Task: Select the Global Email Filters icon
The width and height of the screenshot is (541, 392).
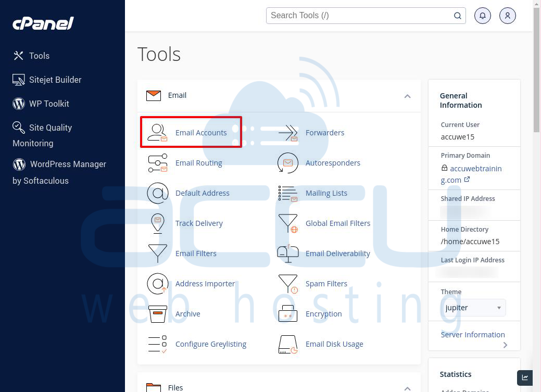Action: click(288, 223)
